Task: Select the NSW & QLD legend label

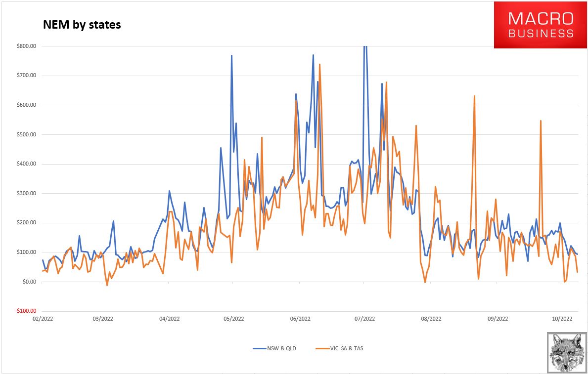Action: click(282, 348)
